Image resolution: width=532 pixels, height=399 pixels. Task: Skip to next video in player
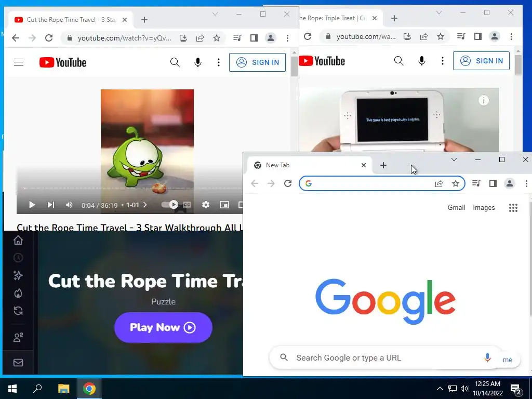[x=50, y=205]
